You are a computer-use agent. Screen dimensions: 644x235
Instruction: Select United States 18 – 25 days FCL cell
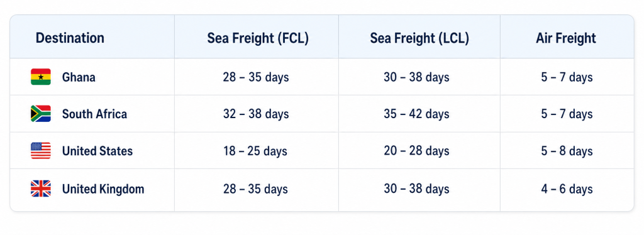click(x=255, y=151)
